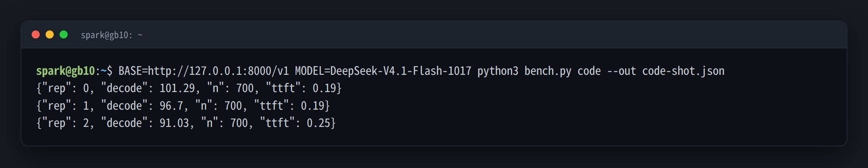
Task: Click decode value 91.03 in rep 2
Action: [174, 123]
